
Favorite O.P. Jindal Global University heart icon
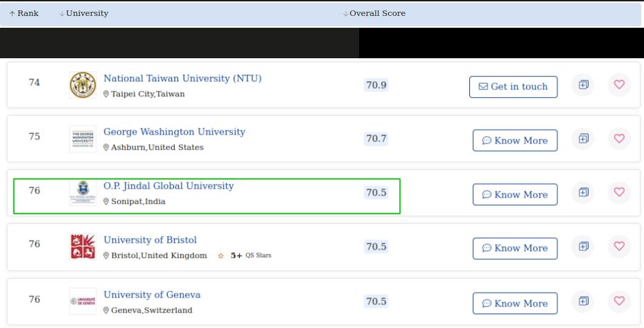pos(619,192)
